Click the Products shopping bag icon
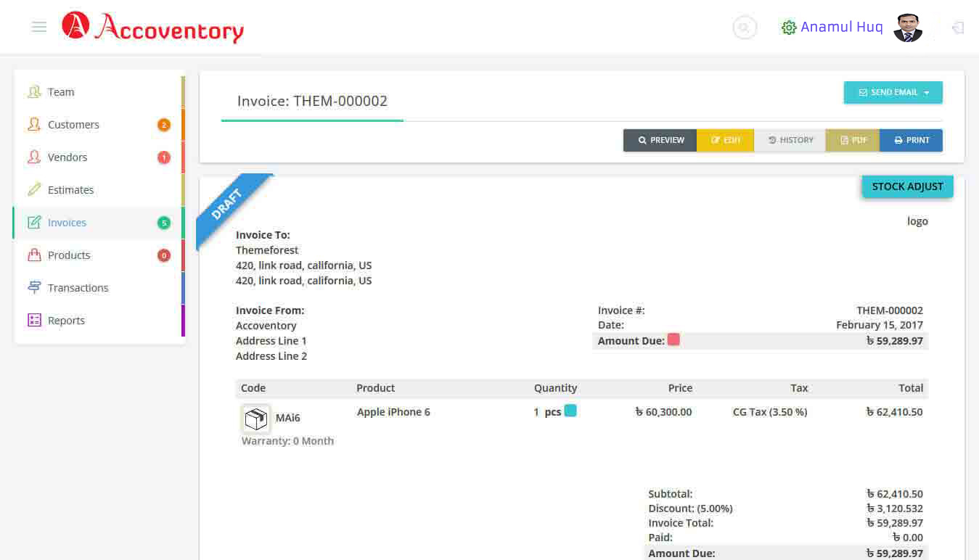979x560 pixels. point(34,255)
